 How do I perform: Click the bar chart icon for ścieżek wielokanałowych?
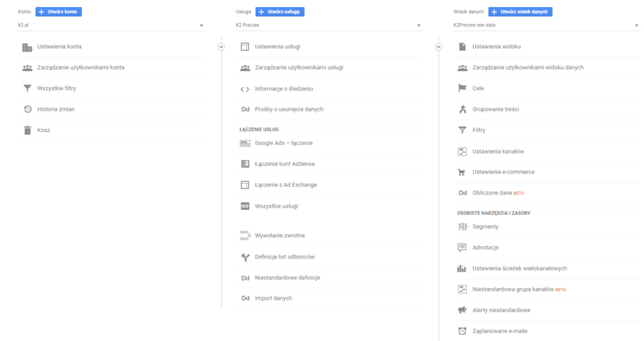(x=462, y=268)
